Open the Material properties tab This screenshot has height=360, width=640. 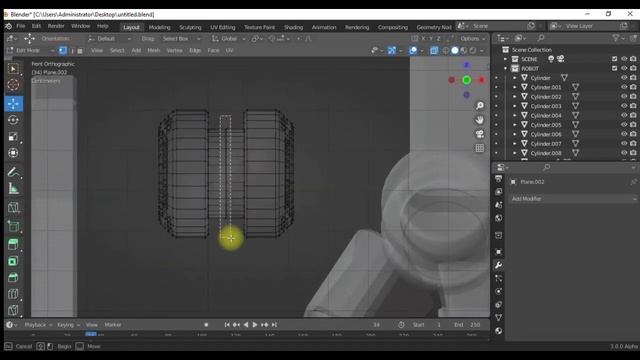tap(498, 331)
